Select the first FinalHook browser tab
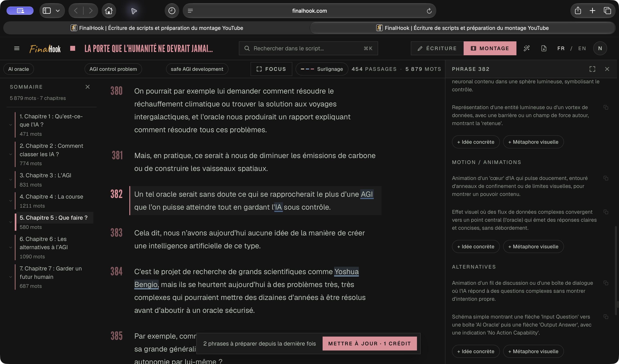The width and height of the screenshot is (619, 364). 157,28
